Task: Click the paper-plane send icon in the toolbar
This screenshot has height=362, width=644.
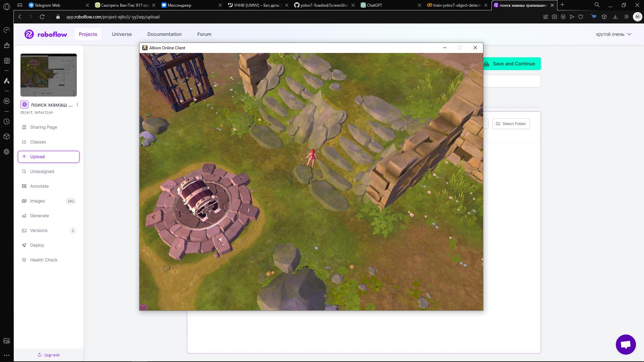Action: [572, 17]
